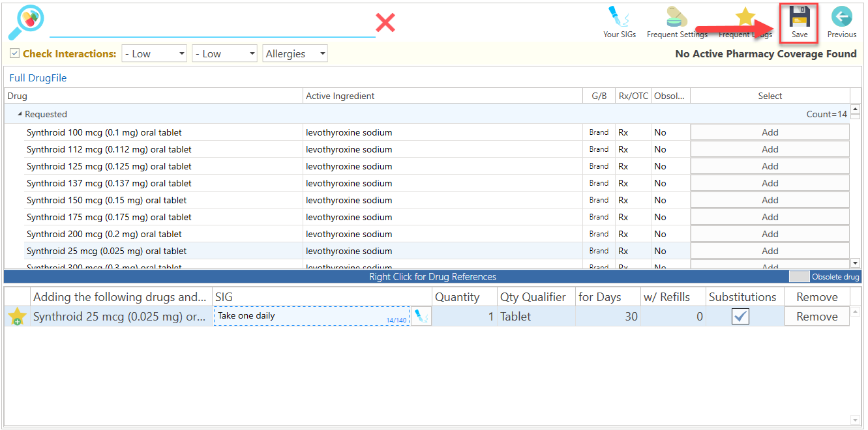This screenshot has width=868, height=430.
Task: Click the G/B column header
Action: tap(599, 96)
